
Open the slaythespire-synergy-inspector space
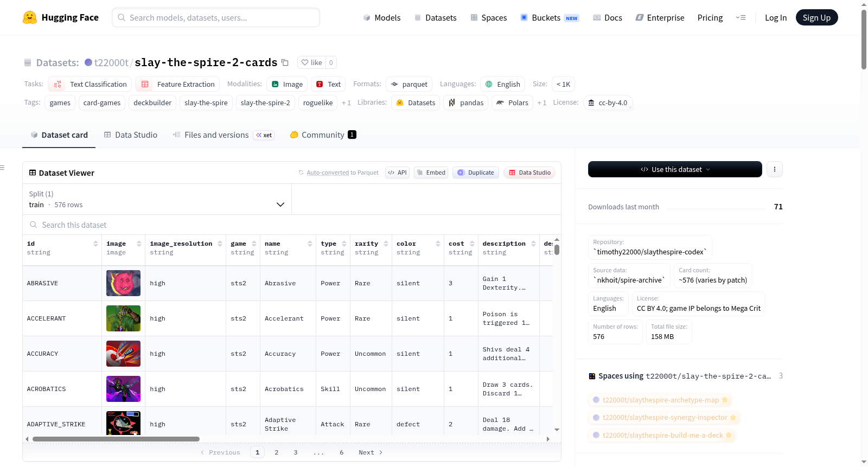click(665, 418)
